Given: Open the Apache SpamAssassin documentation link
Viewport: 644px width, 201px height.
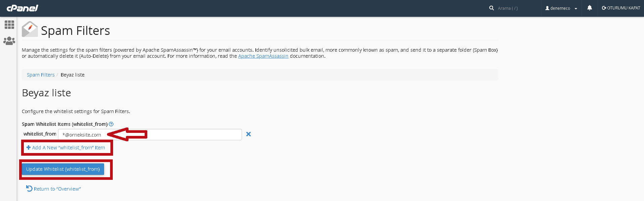Looking at the screenshot, I should click(263, 56).
